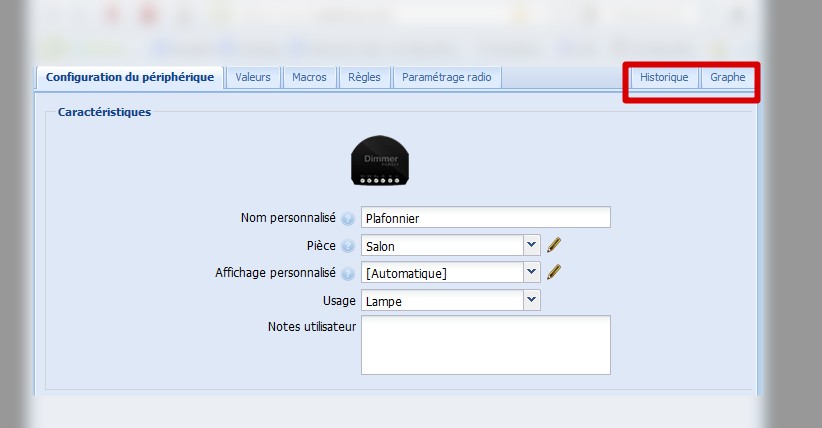Click the pencil edit icon for Pièce
822x428 pixels.
pos(554,245)
